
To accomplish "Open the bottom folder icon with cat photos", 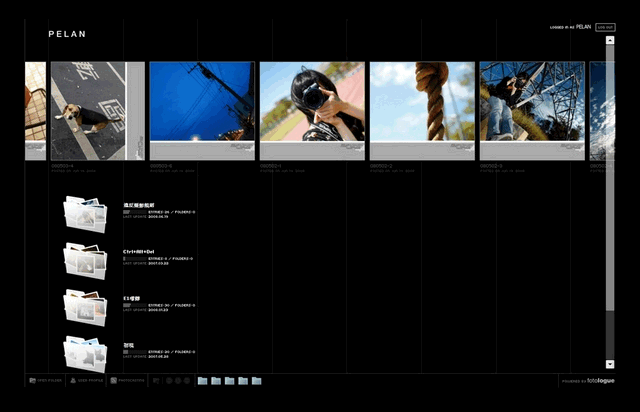I will click(x=85, y=354).
